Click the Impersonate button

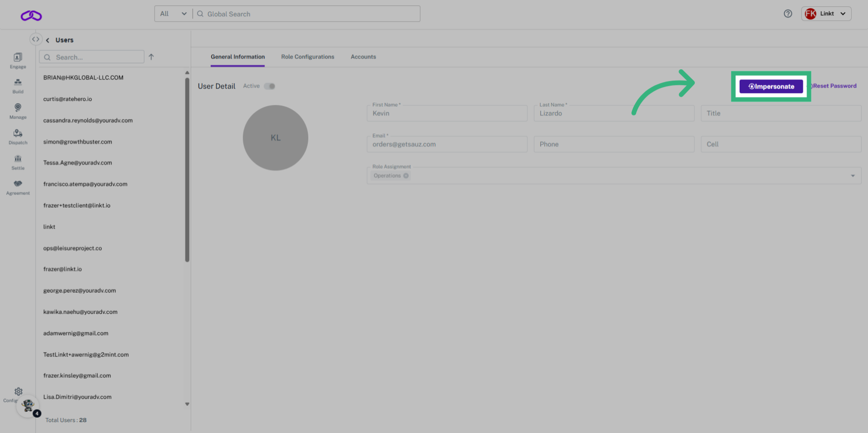tap(771, 86)
